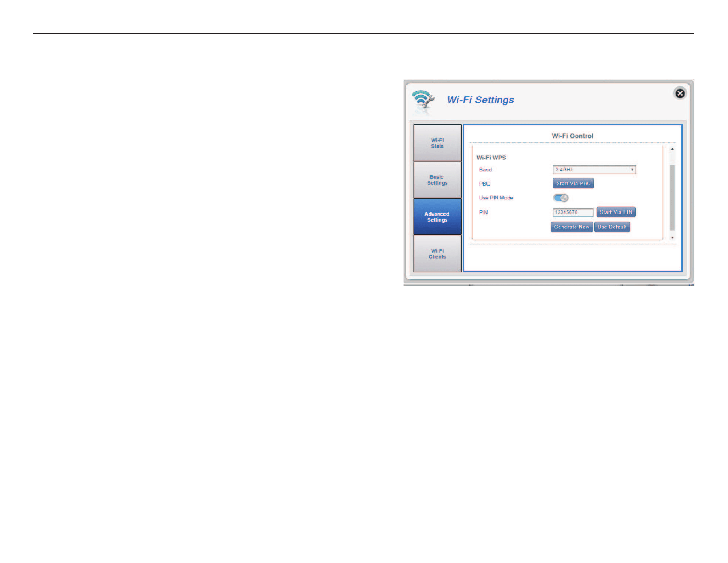Switch to the Basic Settings tab
The image size is (728, 563).
point(437,180)
